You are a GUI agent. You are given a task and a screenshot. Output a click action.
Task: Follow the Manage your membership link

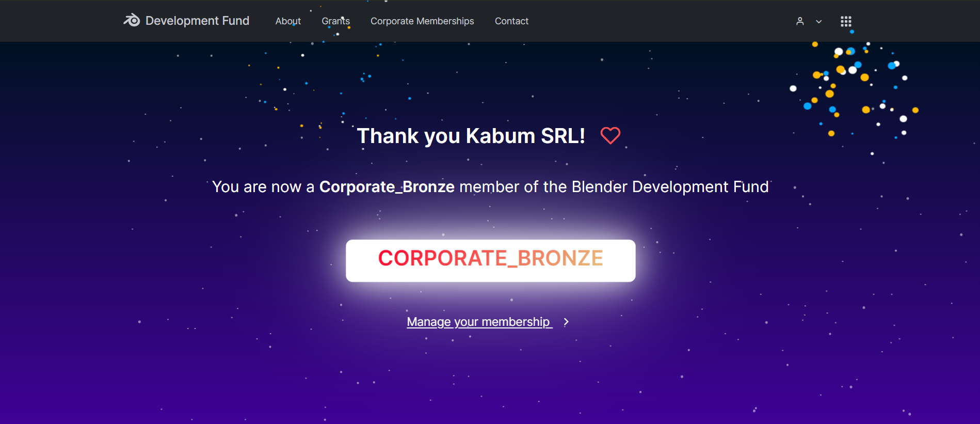(479, 322)
